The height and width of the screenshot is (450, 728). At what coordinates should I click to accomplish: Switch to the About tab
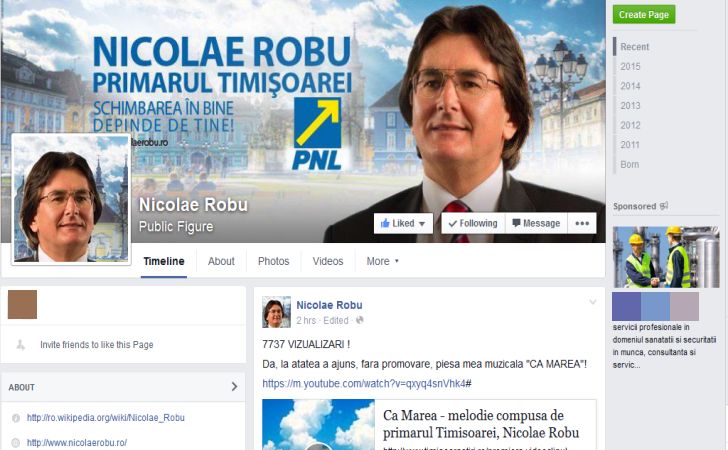[221, 261]
